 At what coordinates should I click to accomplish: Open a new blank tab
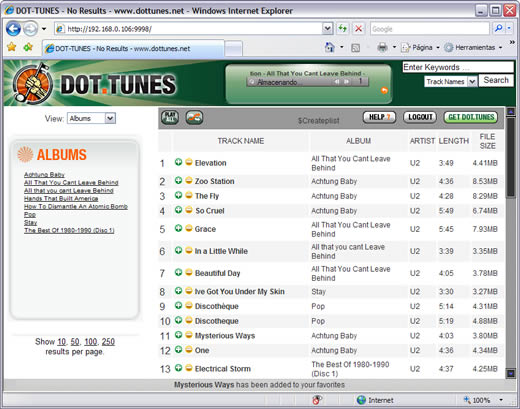233,49
